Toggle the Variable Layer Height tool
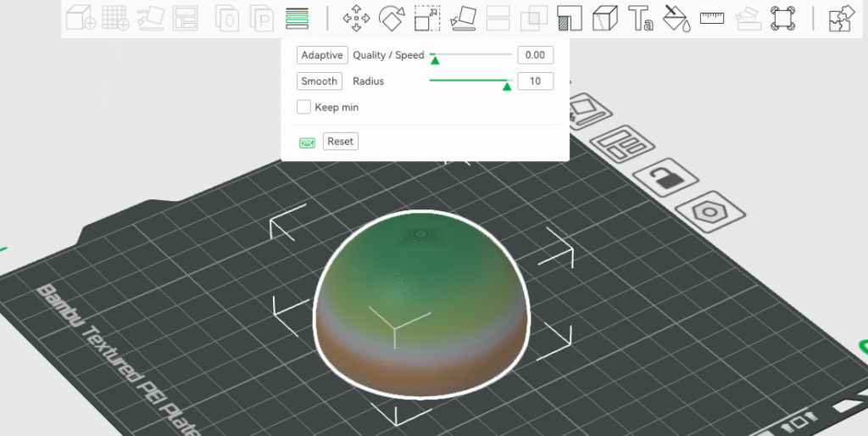868x436 pixels. (297, 18)
